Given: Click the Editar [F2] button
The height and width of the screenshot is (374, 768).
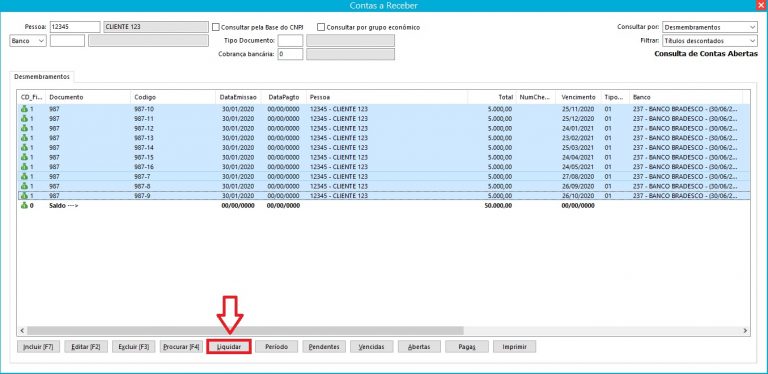Looking at the screenshot, I should click(x=86, y=347).
